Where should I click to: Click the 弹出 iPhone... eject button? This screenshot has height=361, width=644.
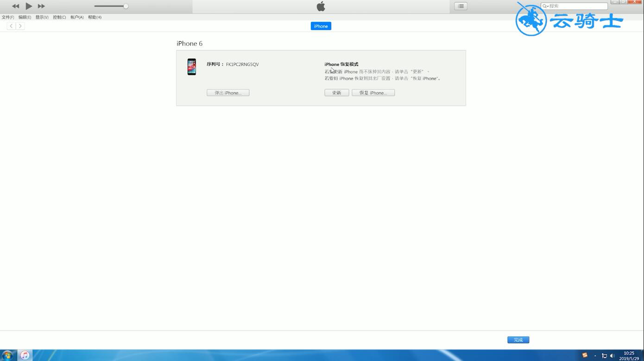coord(228,93)
